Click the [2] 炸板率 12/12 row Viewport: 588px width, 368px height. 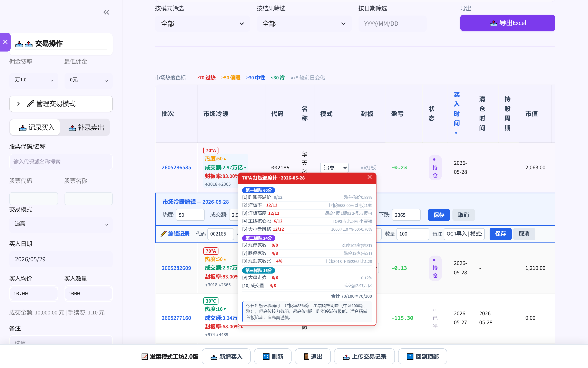pyautogui.click(x=307, y=205)
